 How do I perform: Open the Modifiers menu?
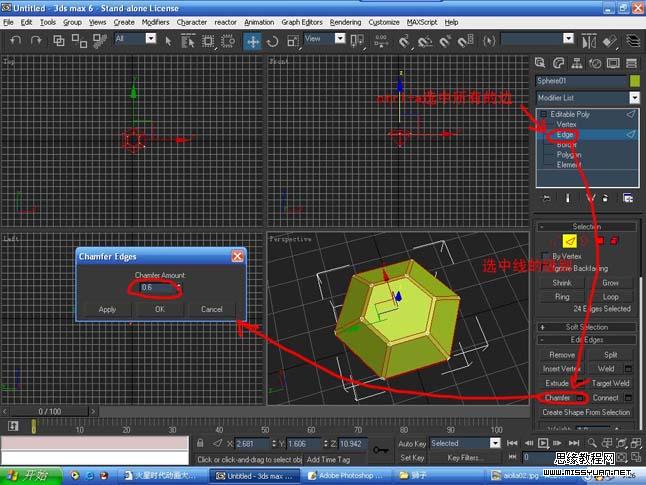click(x=155, y=22)
